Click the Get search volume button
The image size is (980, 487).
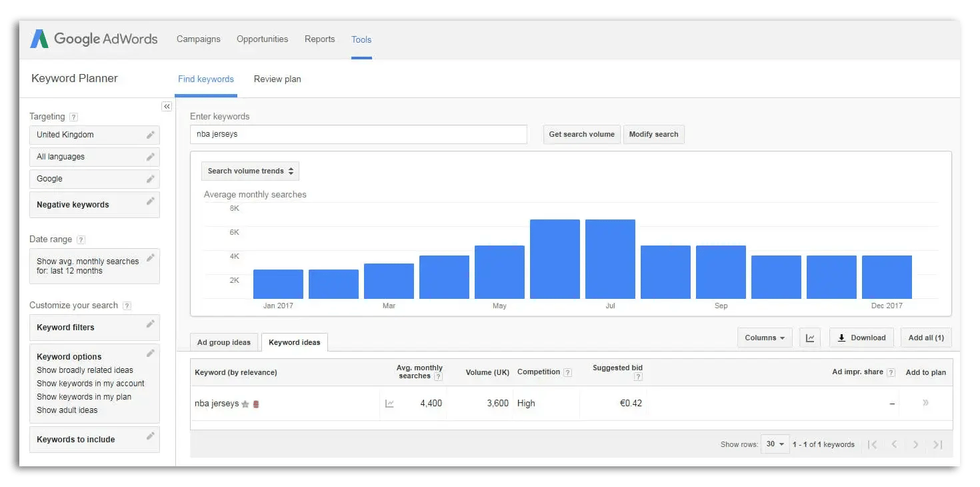(581, 134)
